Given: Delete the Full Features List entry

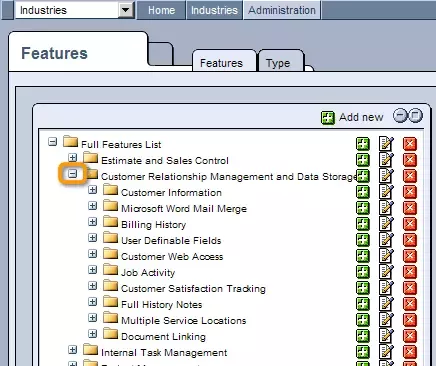Looking at the screenshot, I should (410, 144).
